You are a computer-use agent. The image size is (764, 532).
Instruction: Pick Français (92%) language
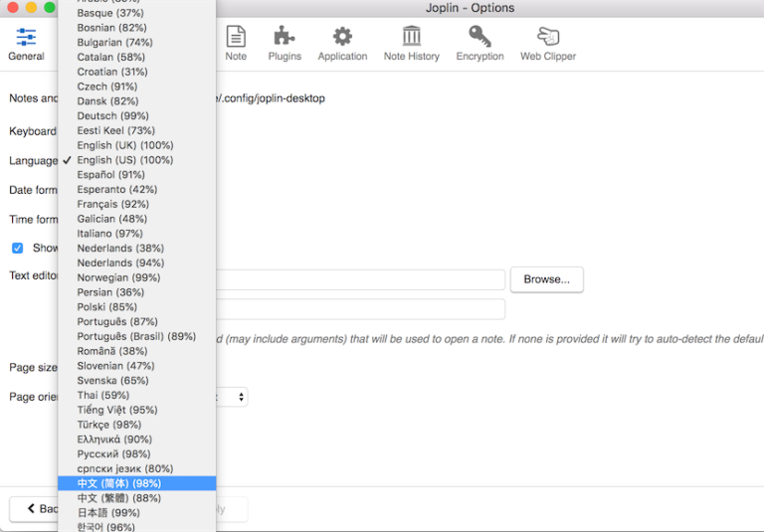(x=112, y=204)
